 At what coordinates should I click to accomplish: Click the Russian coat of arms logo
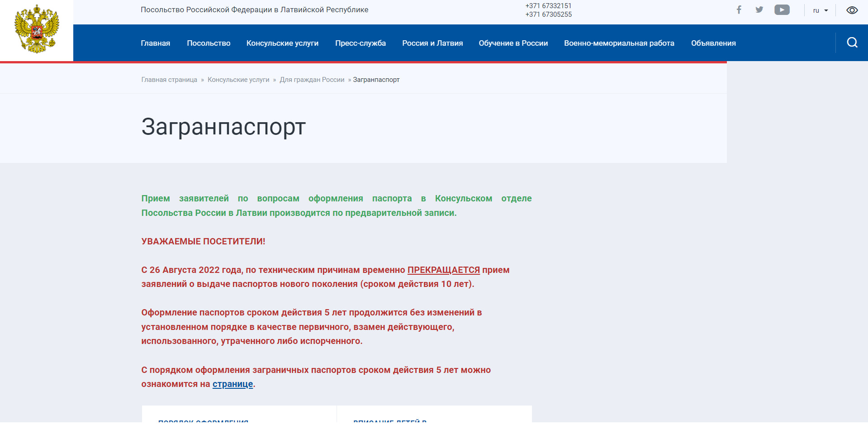coord(37,29)
